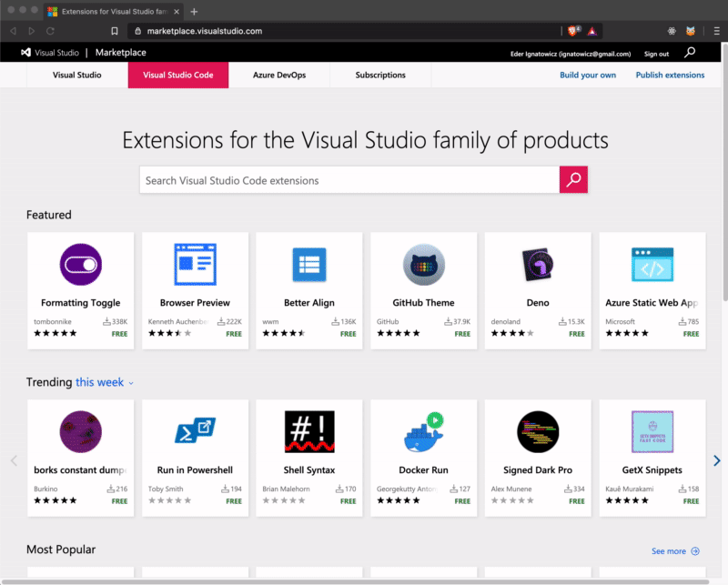Select the Better Align extension icon
This screenshot has height=585, width=728.
click(x=309, y=265)
